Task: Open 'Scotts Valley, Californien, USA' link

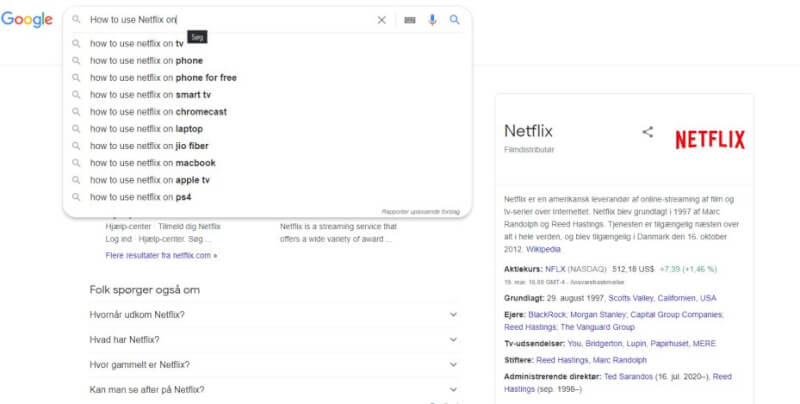Action: (x=662, y=298)
